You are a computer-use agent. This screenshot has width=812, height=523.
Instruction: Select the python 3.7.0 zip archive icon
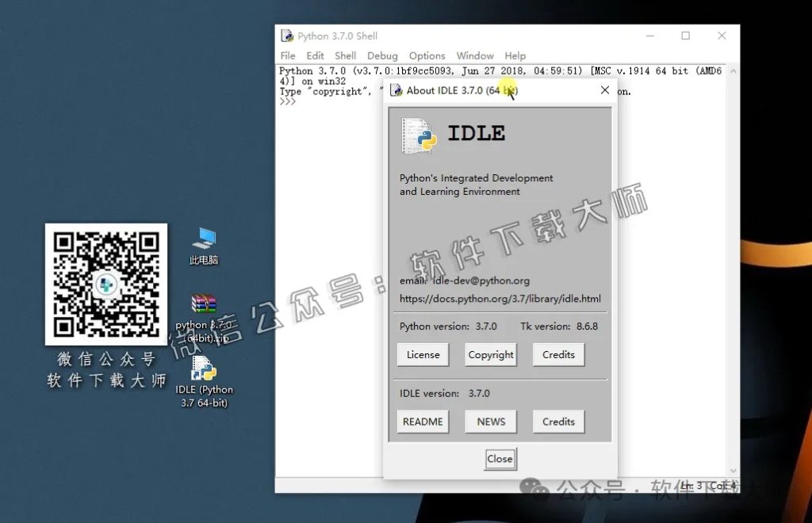[204, 304]
